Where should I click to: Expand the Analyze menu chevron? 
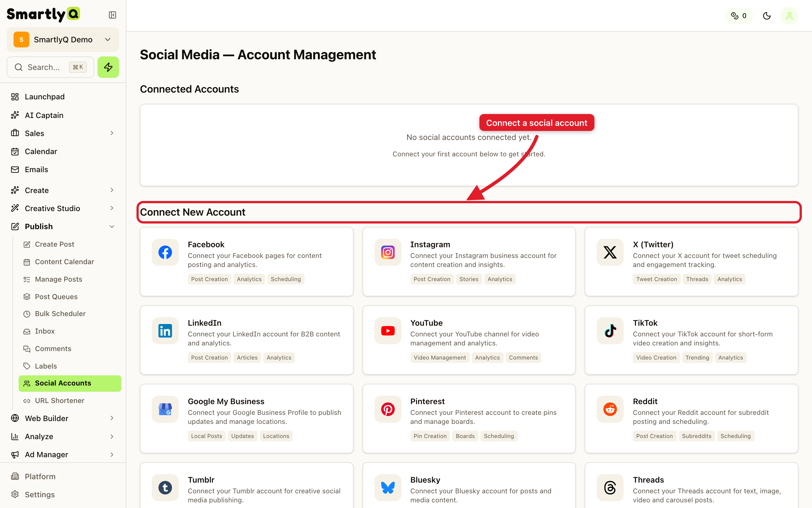(112, 436)
